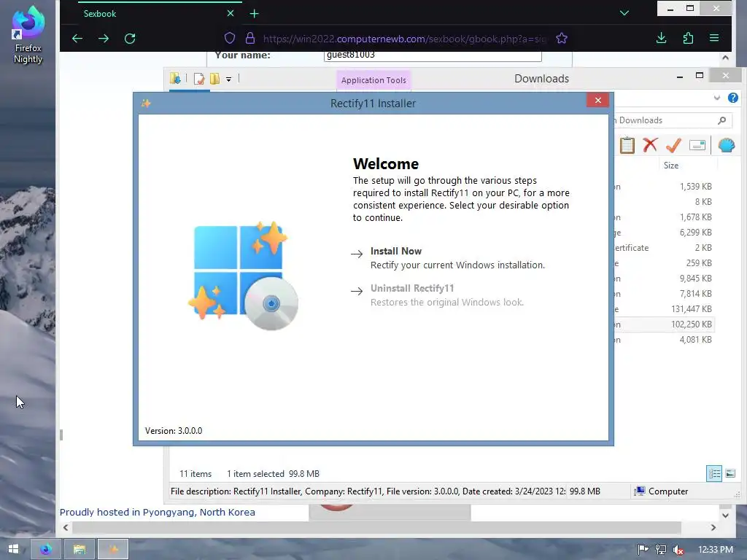Bookmark this page with star icon

point(562,38)
